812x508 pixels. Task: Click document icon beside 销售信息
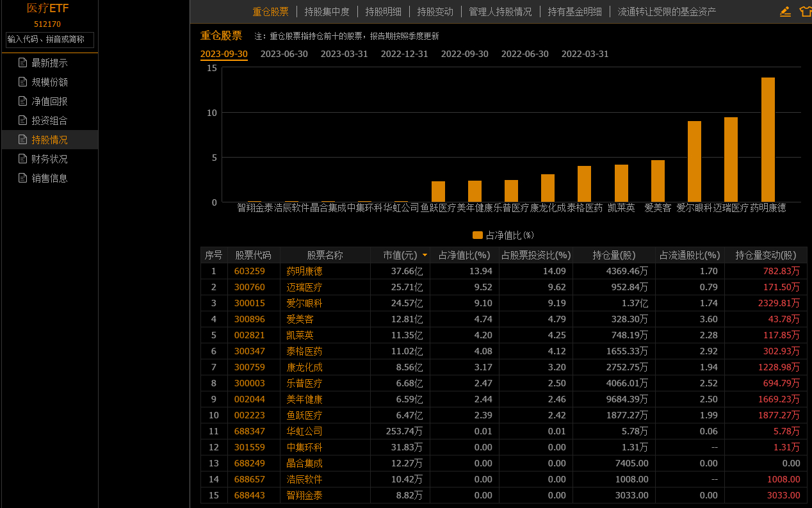23,178
